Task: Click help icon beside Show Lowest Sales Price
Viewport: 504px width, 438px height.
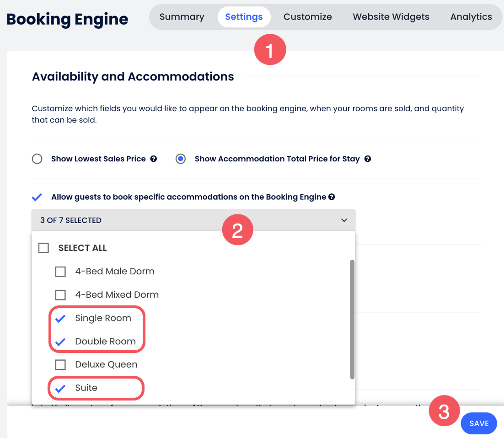Action: [154, 159]
